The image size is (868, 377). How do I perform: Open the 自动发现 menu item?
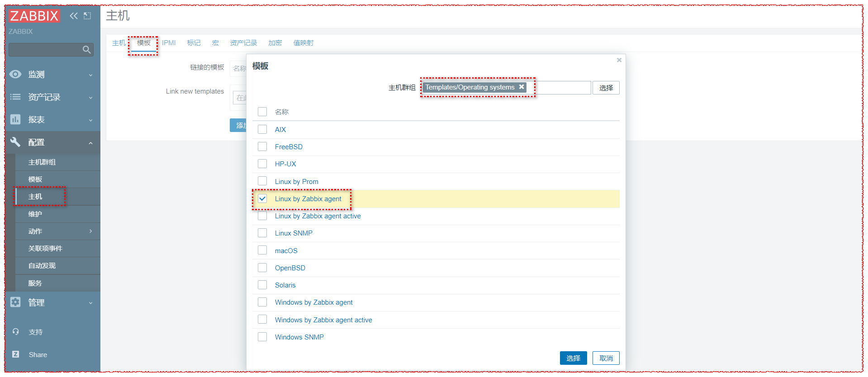point(58,265)
